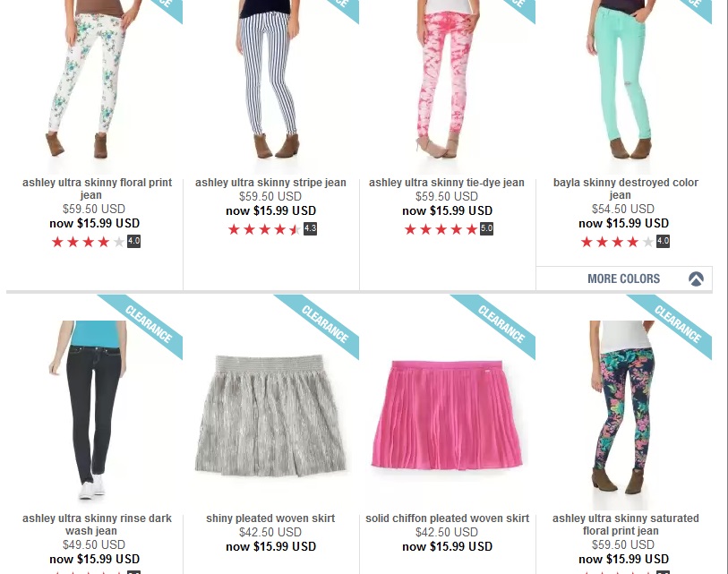Image resolution: width=728 pixels, height=574 pixels.
Task: View the mint green destroyed jean image
Action: coord(622,79)
